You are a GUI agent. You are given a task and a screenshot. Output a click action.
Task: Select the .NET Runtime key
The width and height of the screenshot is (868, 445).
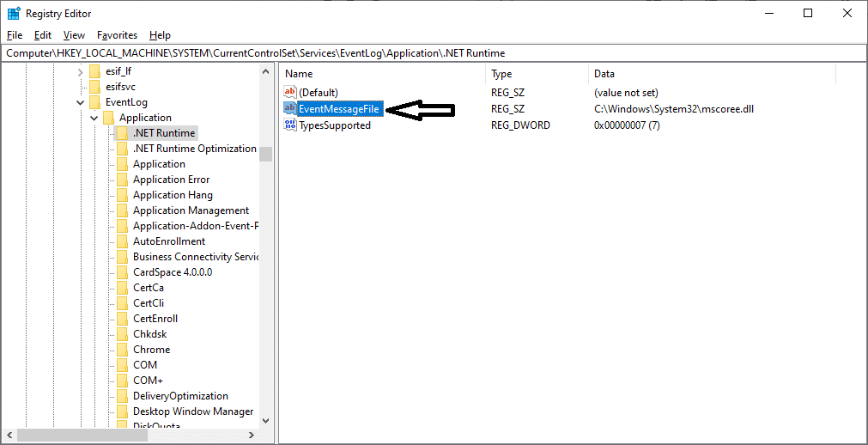click(164, 133)
